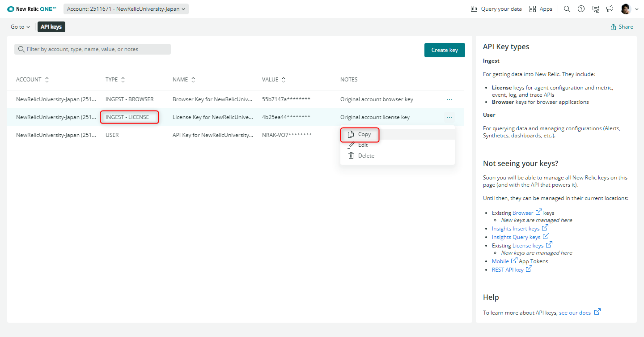Select the INGEST - LICENSE type cell
The height and width of the screenshot is (337, 644).
127,117
